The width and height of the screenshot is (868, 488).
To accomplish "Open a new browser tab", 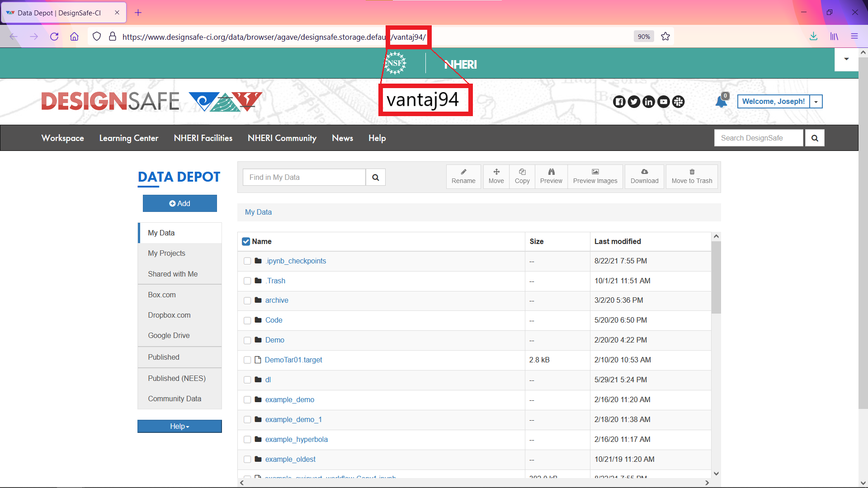I will [x=138, y=13].
